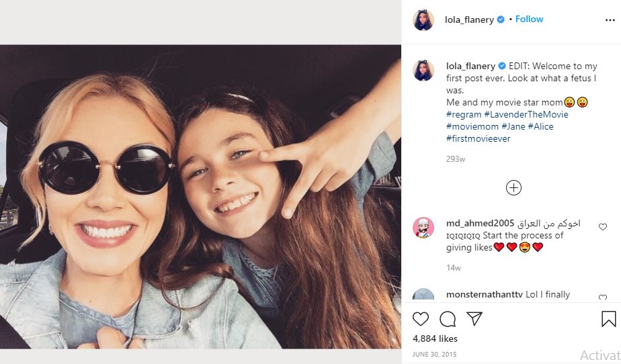Viewport: 621px width, 364px height.
Task: Like md_ahmed2005's comment
Action: point(602,227)
